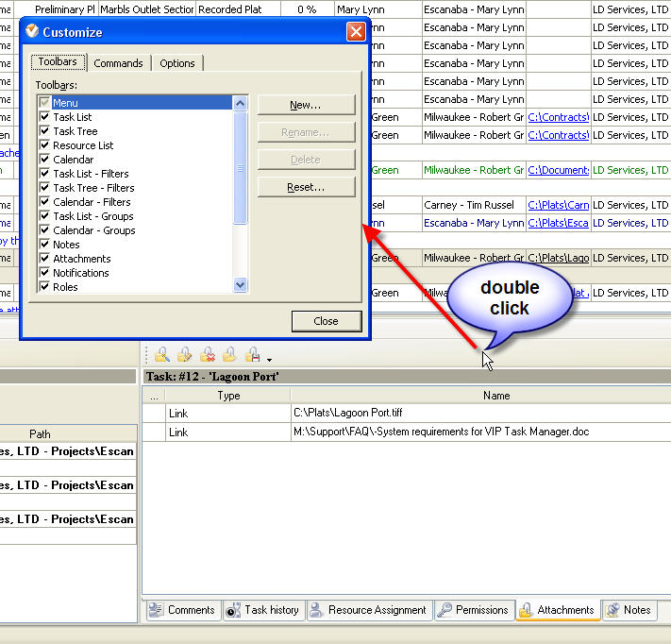
Task: Open the Permissions tab with key icon
Action: click(x=473, y=610)
